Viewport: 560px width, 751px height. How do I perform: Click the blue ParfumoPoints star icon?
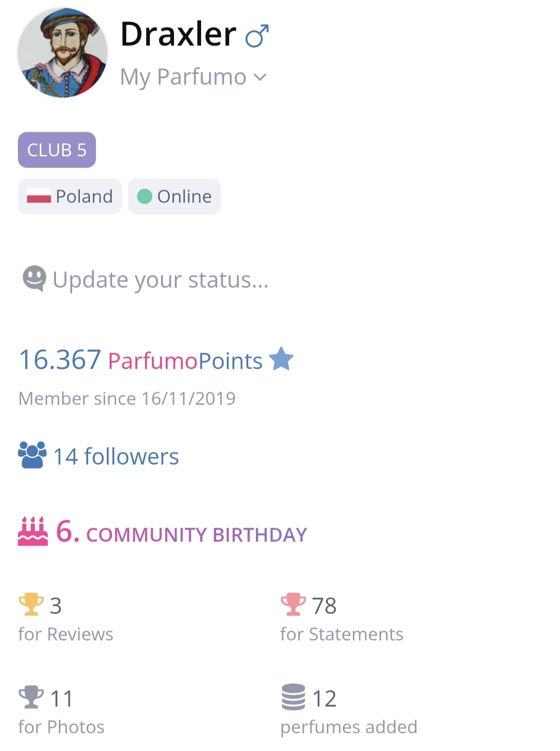tap(281, 359)
